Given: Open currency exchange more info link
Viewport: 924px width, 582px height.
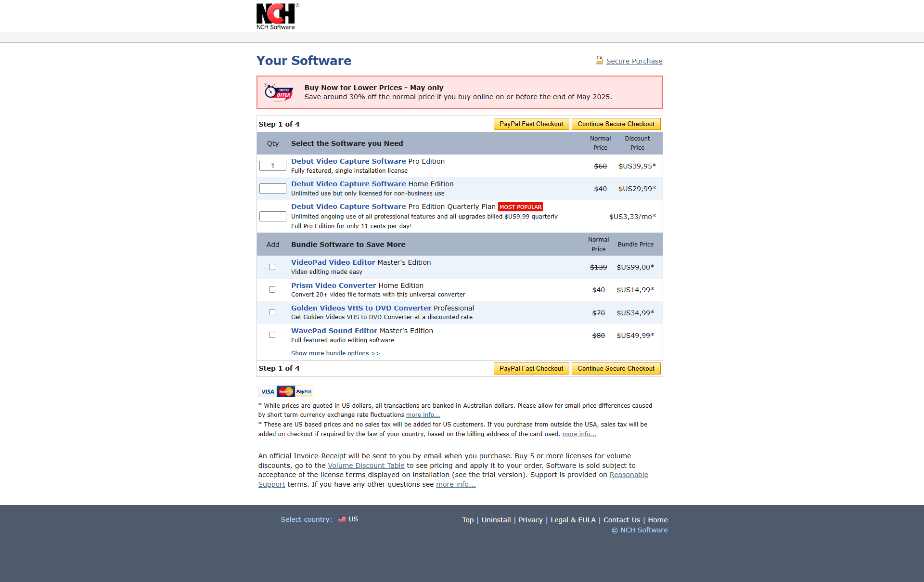Looking at the screenshot, I should click(423, 415).
